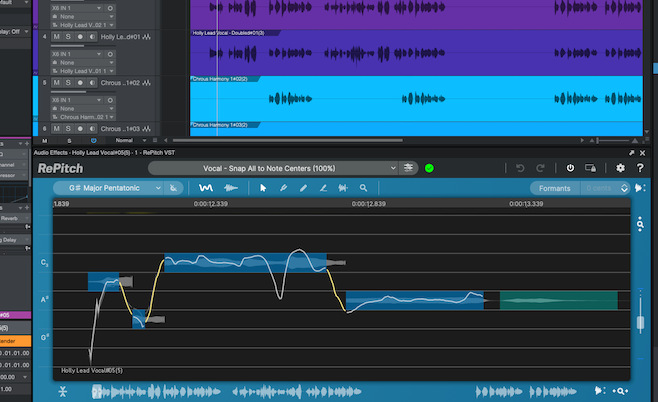
Task: Select the Chrous Harmony 1#02(2) clip label
Action: click(x=220, y=79)
